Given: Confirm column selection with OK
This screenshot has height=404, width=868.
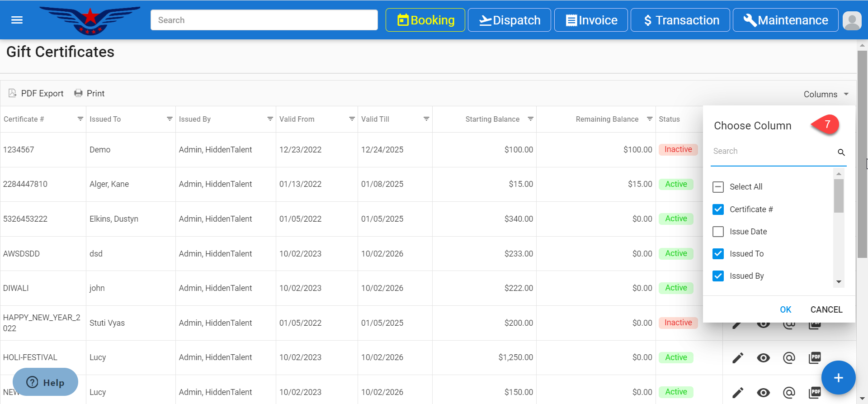Looking at the screenshot, I should click(x=785, y=309).
